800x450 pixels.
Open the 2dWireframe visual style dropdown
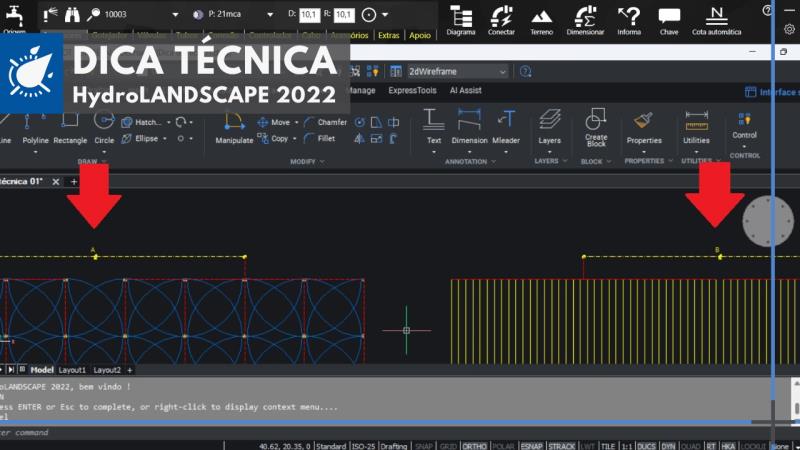[x=457, y=71]
